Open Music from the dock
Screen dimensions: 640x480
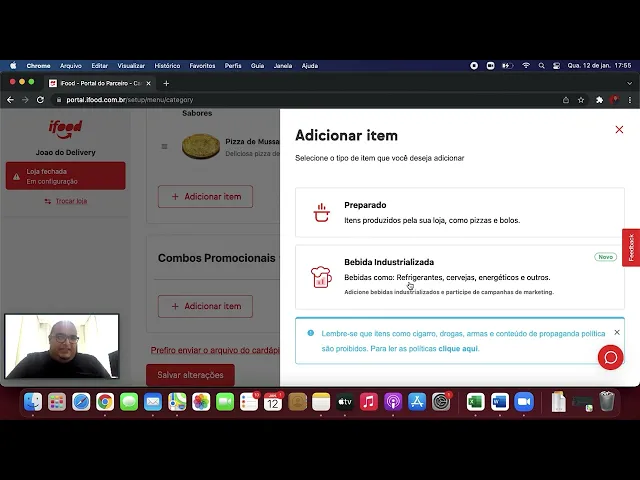click(369, 402)
